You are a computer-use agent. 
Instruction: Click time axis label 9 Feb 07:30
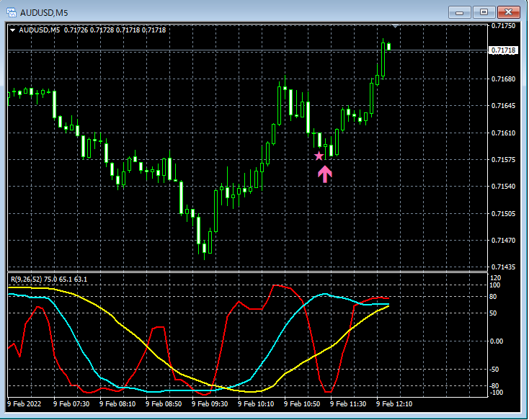pyautogui.click(x=71, y=404)
